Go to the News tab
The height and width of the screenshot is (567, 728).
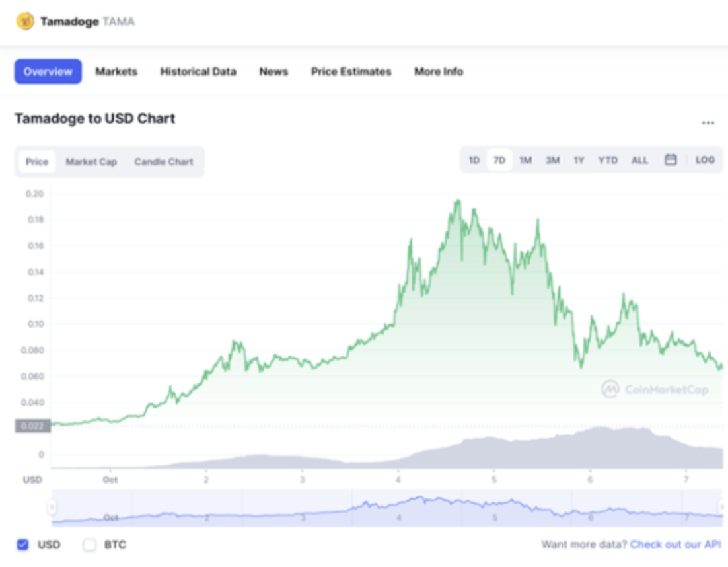point(273,71)
